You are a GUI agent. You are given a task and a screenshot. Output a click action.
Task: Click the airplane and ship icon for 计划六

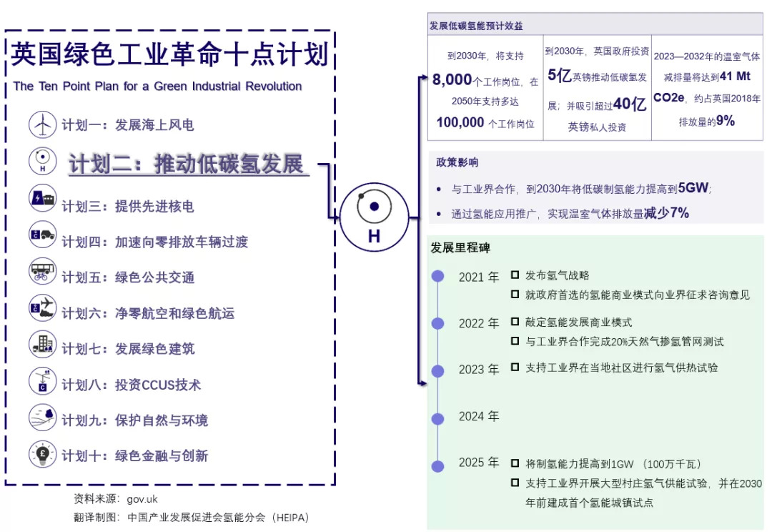point(42,308)
